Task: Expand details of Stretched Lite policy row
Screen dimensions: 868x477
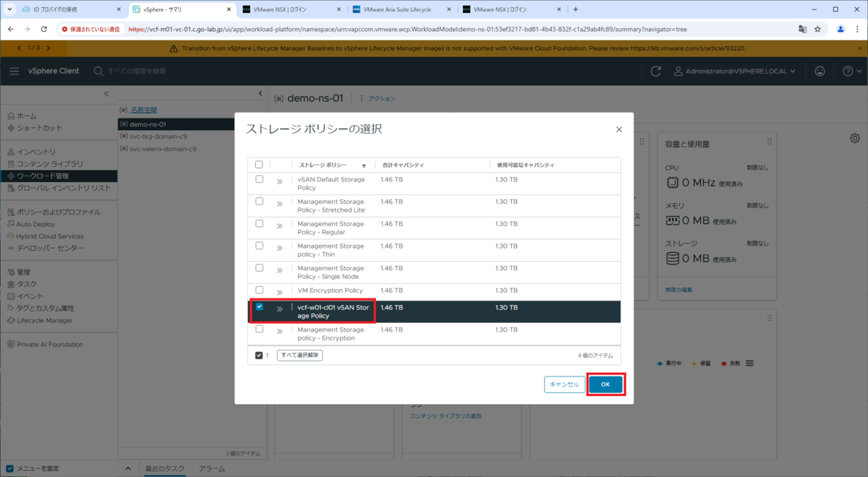Action: tap(279, 205)
